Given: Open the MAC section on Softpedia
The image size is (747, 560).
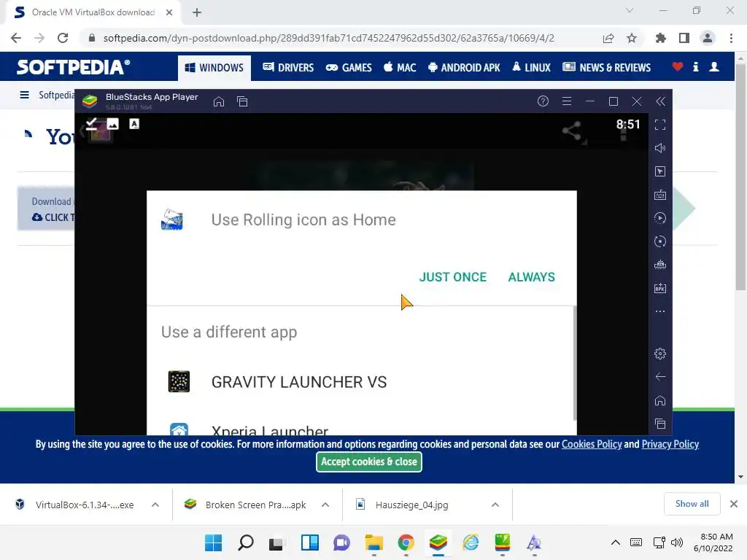Looking at the screenshot, I should [x=400, y=68].
